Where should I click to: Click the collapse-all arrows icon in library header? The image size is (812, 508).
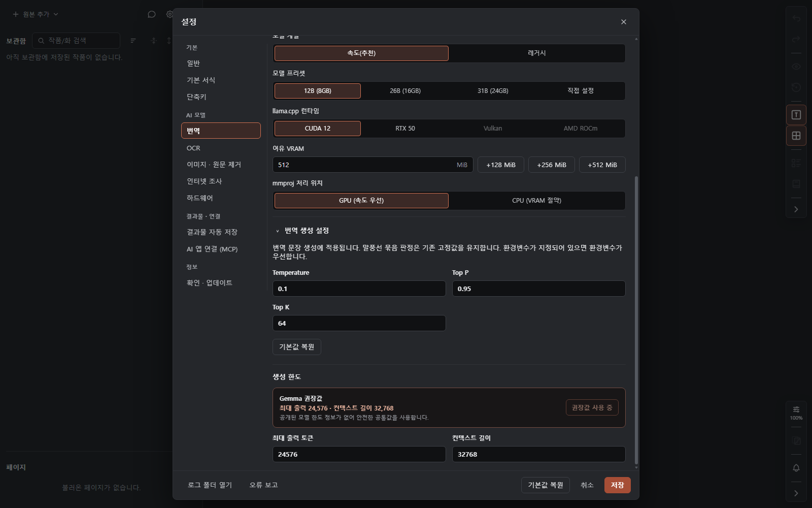(x=154, y=41)
